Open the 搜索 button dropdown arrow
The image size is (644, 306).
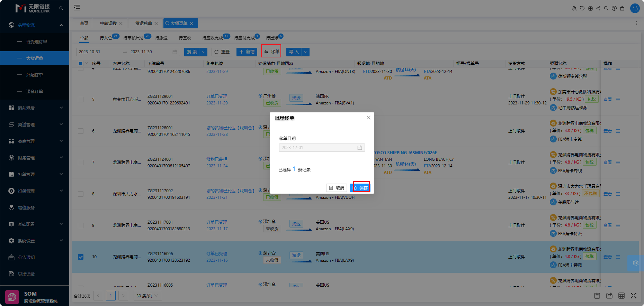(204, 52)
